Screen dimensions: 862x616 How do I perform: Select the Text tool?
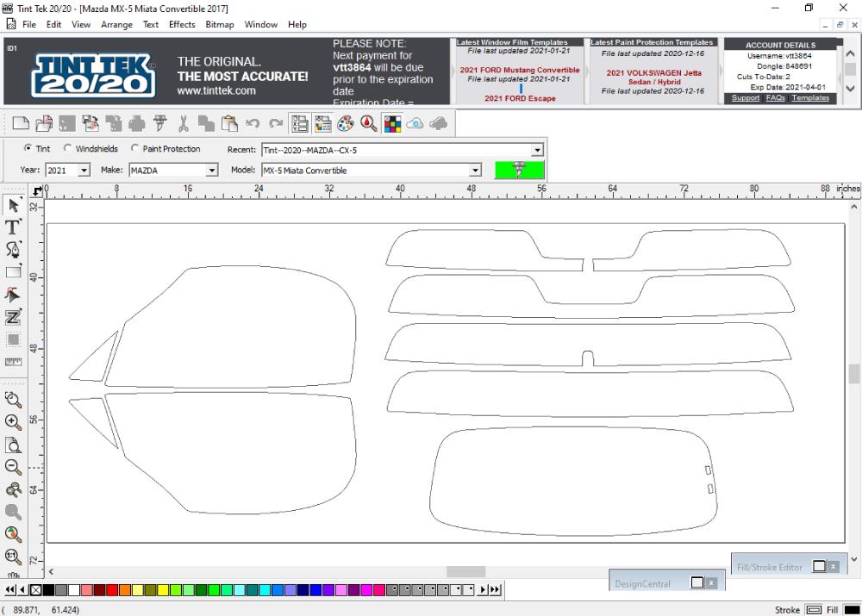(x=12, y=227)
